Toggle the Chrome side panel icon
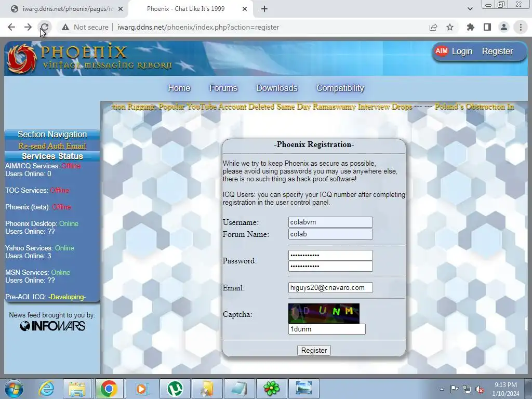This screenshot has height=399, width=532. tap(487, 27)
